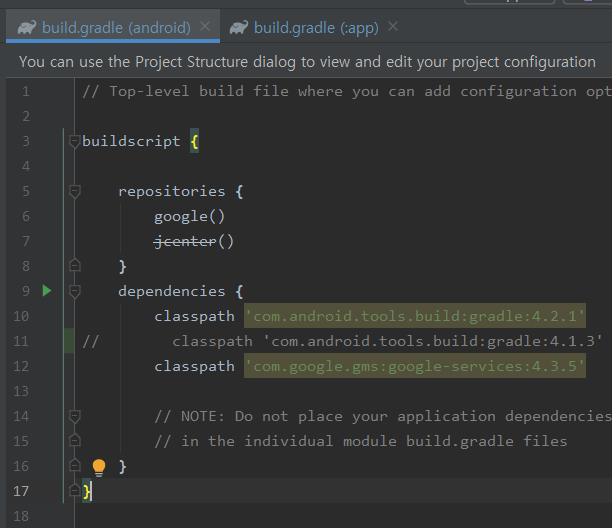Close the build.gradle (android) tab
Screen dimensions: 612x528
pos(205,27)
